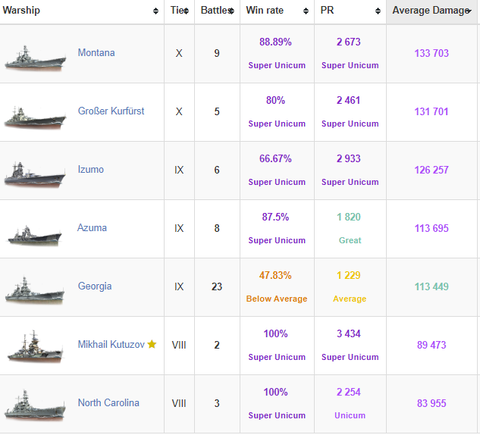Select average damage value 83 955
The image size is (480, 435).
(x=432, y=403)
